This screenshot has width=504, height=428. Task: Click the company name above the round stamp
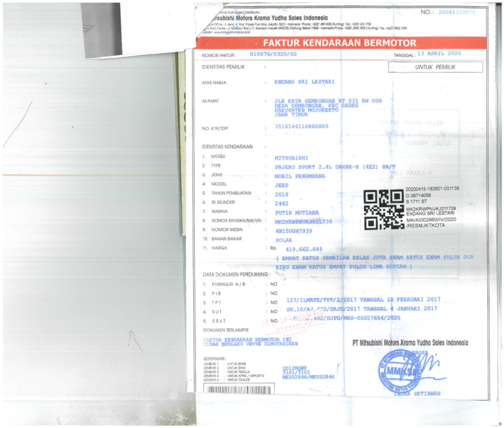pyautogui.click(x=410, y=343)
